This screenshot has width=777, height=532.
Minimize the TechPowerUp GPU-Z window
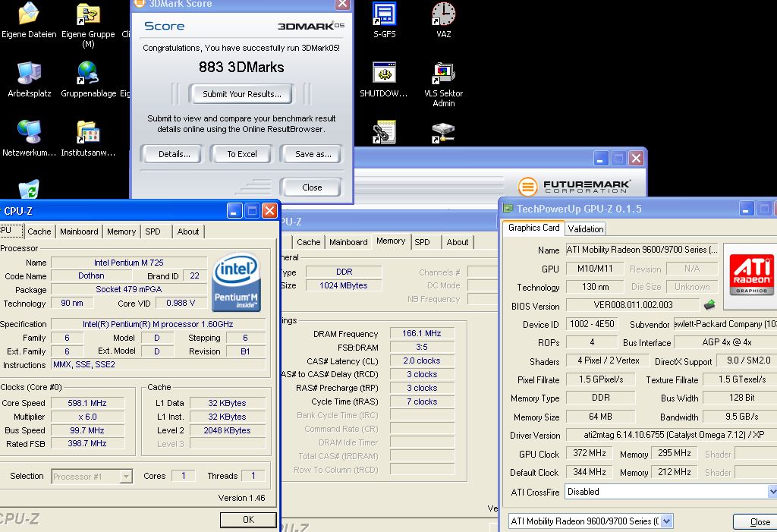click(747, 209)
